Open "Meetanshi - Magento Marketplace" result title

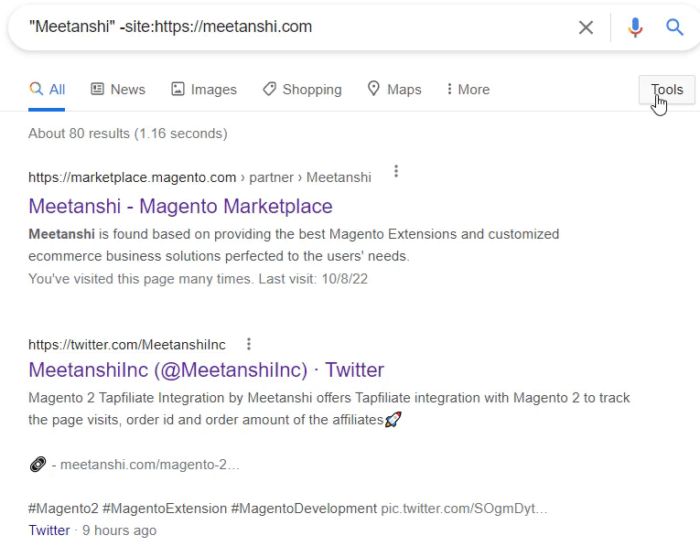[180, 206]
